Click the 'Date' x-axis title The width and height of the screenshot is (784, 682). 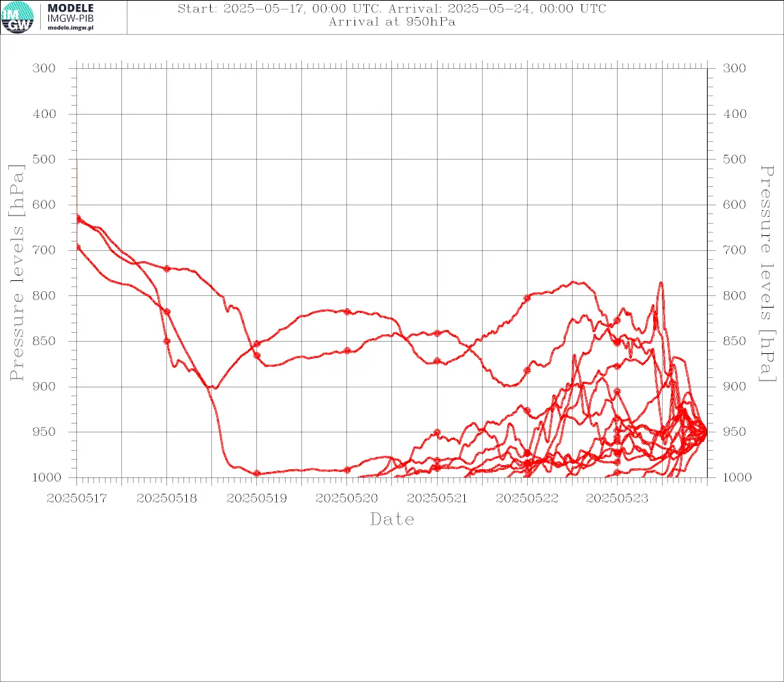click(x=392, y=519)
